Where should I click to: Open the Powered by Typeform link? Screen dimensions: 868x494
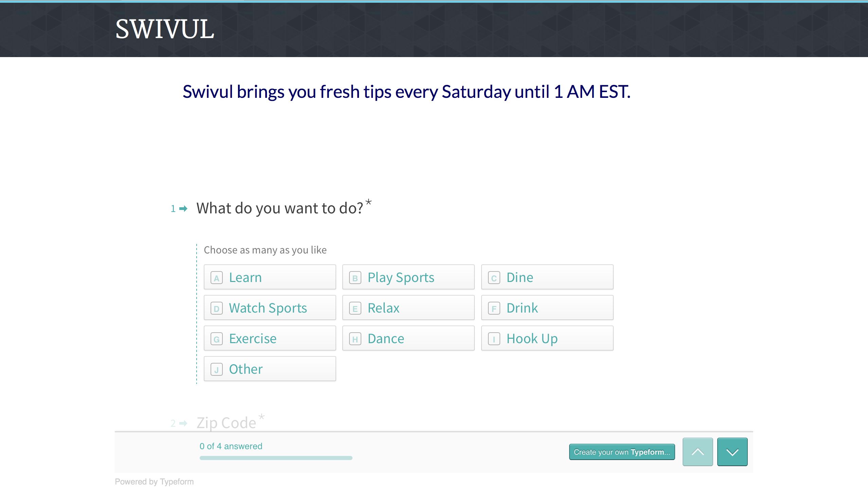[x=154, y=482]
